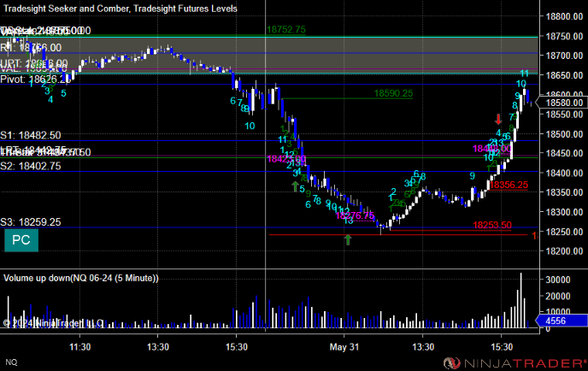The image size is (588, 371).
Task: Select the 18752.75 green level label
Action: click(286, 30)
